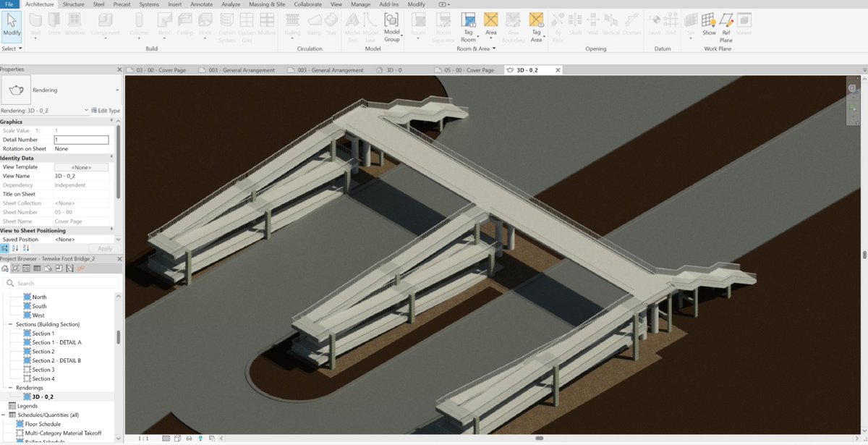Click category grouping icon in Properties
868x445 pixels.
[x=4, y=248]
